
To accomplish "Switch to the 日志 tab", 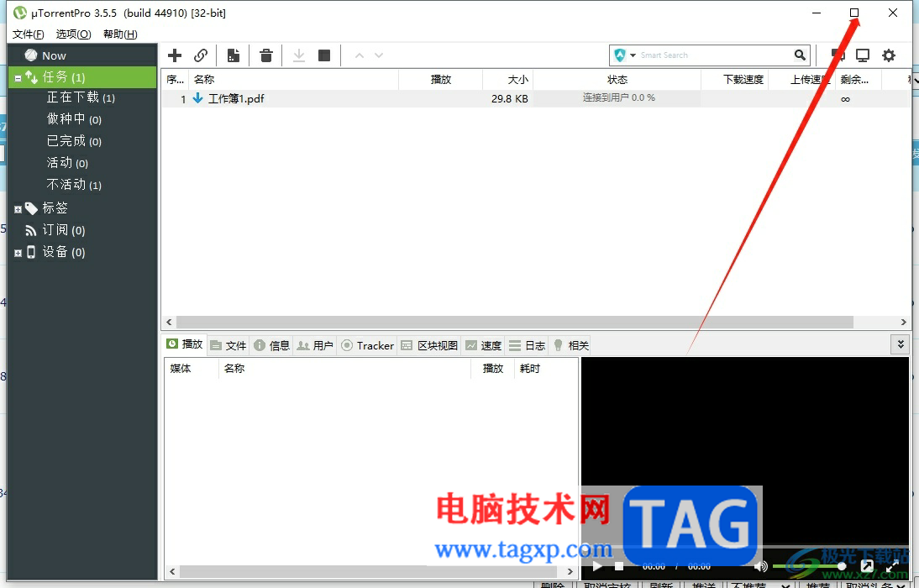I will (x=527, y=345).
